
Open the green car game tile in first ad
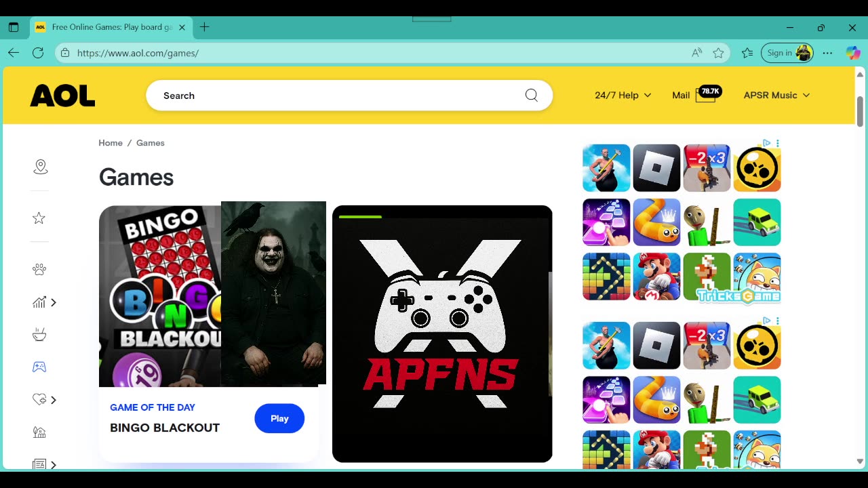757,222
